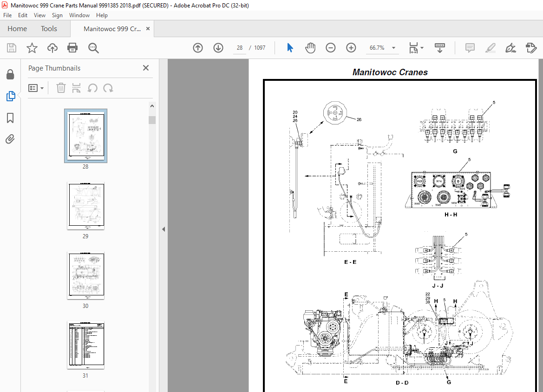Screen dimensions: 543x392
Task: Open the Help menu
Action: 102,15
